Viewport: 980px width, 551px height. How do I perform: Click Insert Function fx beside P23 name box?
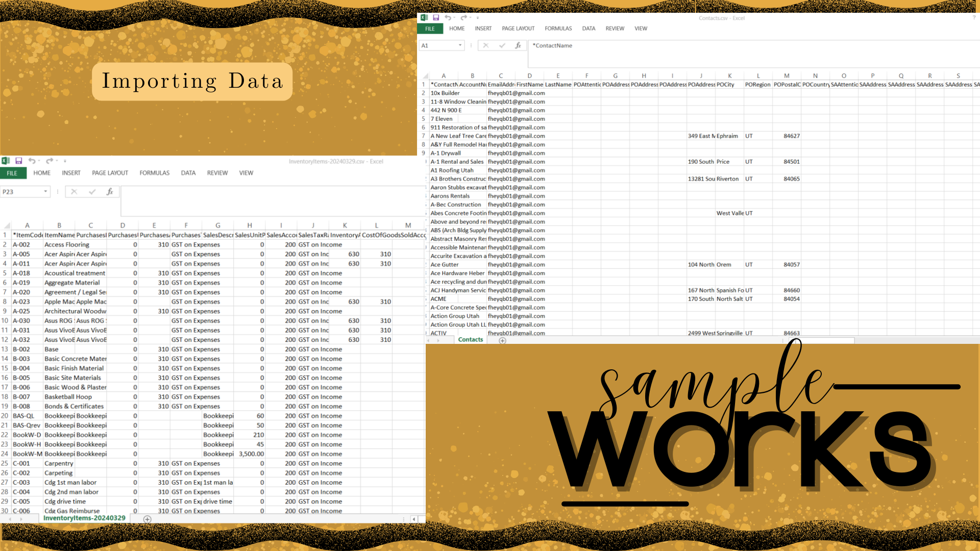[x=109, y=192]
